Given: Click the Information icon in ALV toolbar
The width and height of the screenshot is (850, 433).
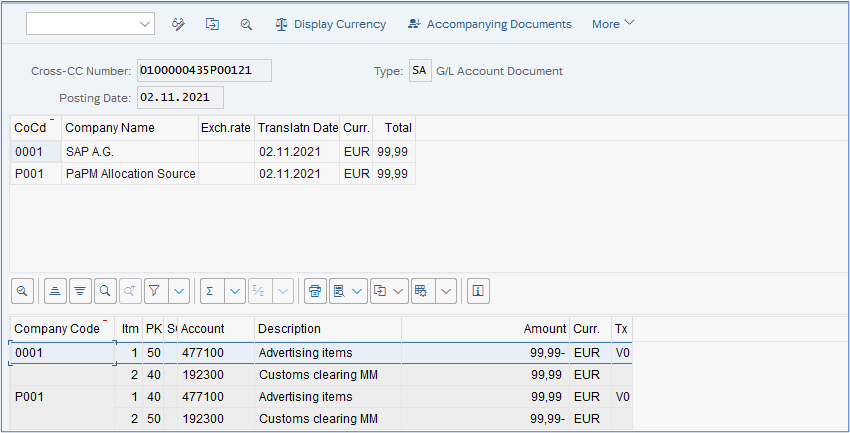Looking at the screenshot, I should [x=478, y=291].
